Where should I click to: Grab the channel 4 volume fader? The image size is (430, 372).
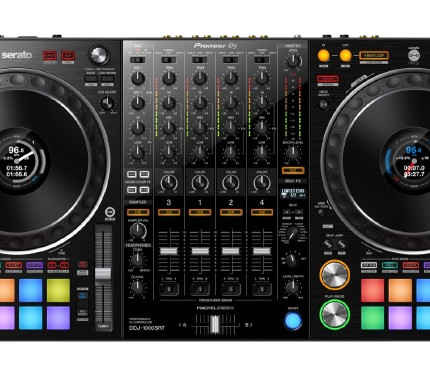pos(262,251)
